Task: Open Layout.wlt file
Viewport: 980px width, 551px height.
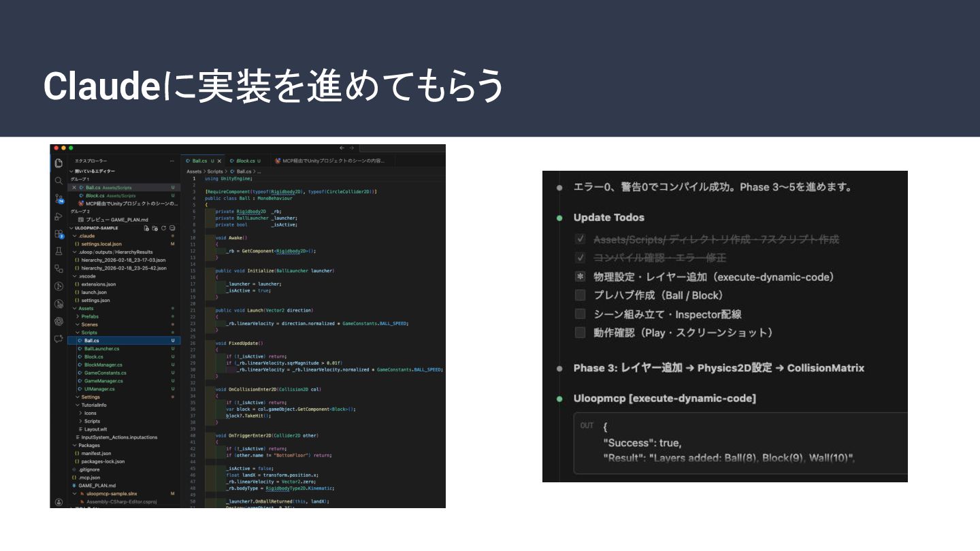Action: click(x=124, y=429)
